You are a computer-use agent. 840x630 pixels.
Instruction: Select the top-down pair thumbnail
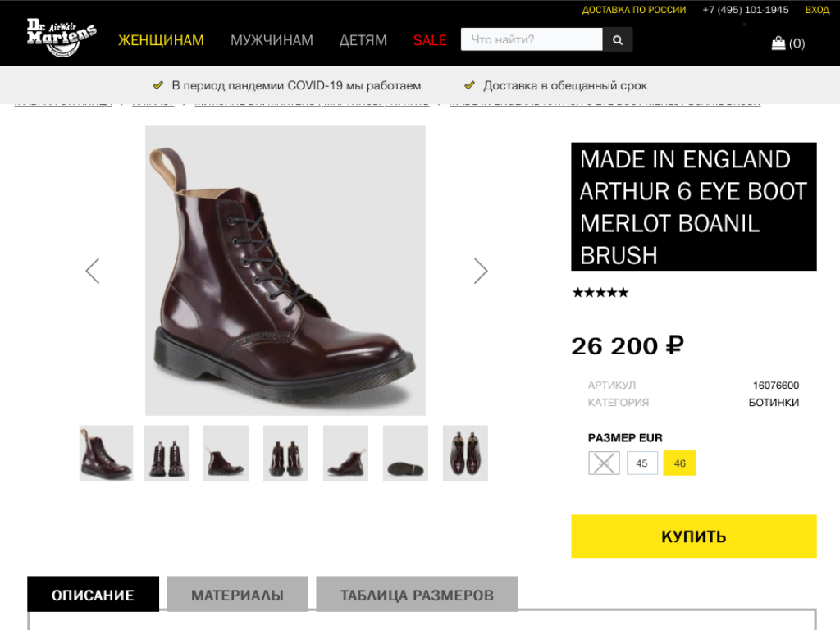[x=465, y=453]
